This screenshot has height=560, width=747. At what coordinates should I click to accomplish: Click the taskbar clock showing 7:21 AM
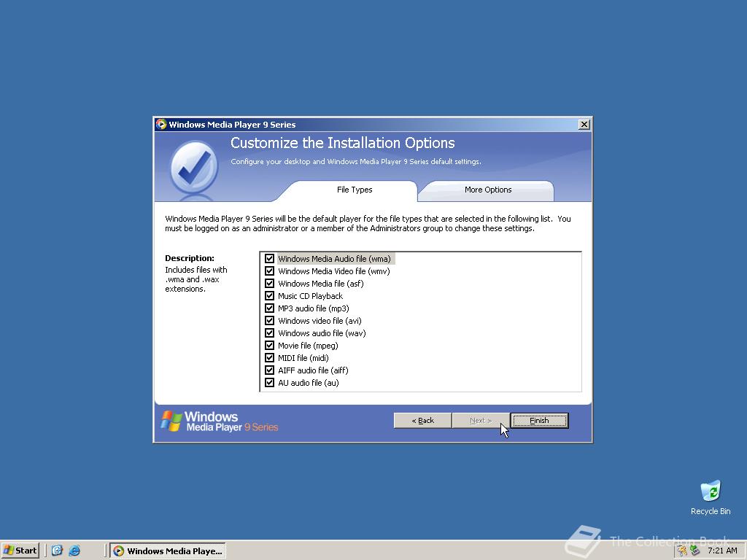tap(722, 551)
